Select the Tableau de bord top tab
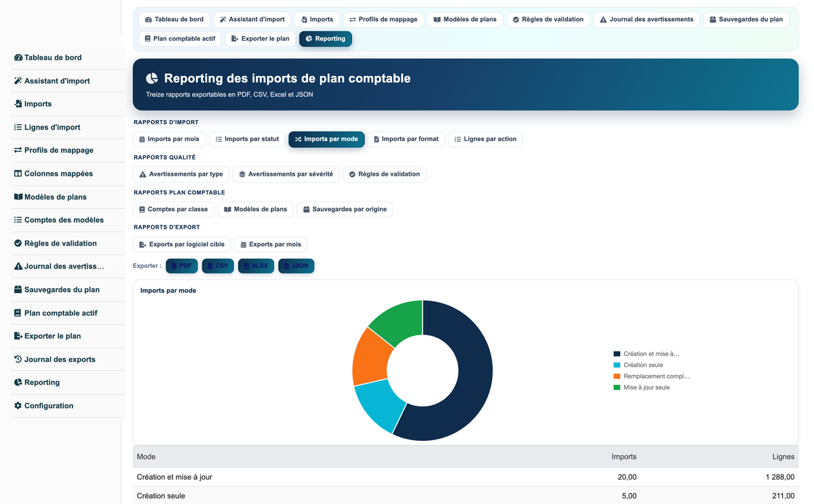The image size is (814, 504). (x=174, y=20)
